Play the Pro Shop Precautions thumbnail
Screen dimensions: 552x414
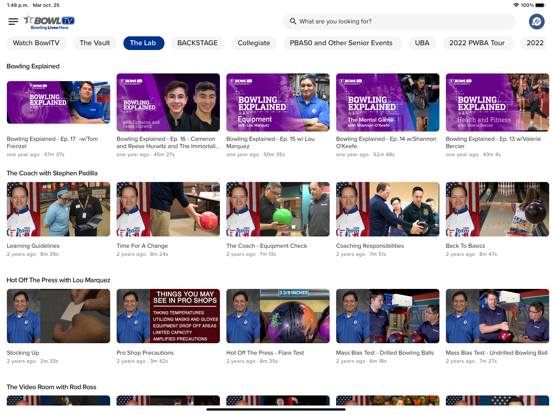click(x=168, y=316)
